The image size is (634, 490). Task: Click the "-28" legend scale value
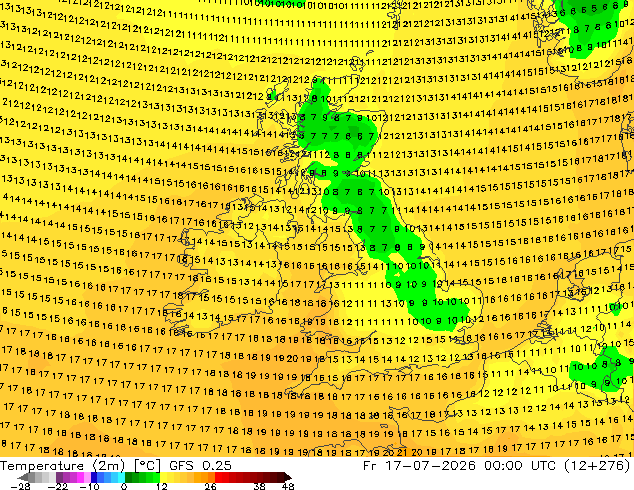(21, 486)
